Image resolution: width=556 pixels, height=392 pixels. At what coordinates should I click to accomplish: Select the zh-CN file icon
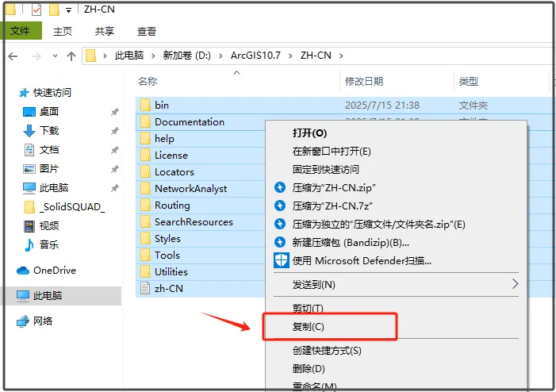click(145, 288)
